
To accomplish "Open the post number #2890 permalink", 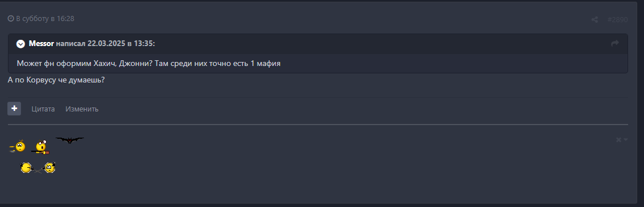I will click(617, 19).
